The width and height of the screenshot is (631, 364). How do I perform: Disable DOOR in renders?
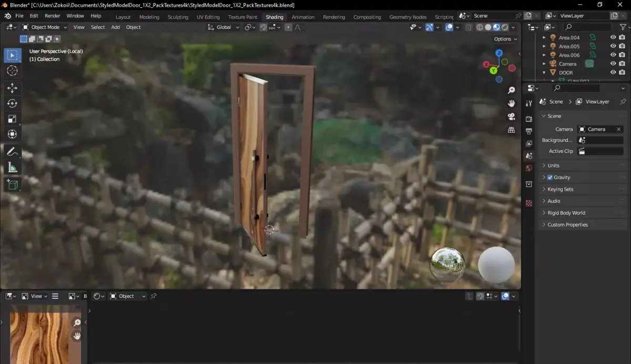pos(622,72)
